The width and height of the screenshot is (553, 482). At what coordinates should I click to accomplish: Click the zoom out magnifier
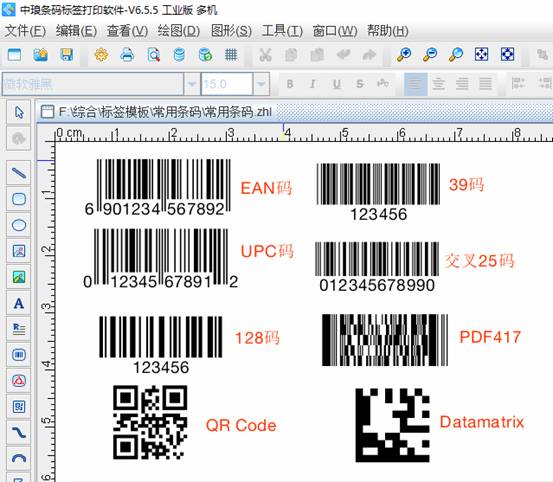point(430,55)
